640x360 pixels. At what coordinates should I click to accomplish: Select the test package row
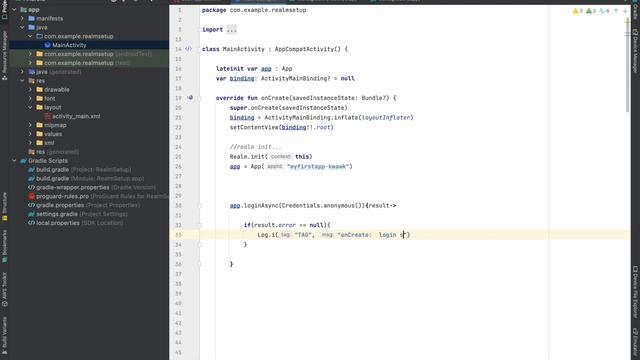(x=89, y=63)
